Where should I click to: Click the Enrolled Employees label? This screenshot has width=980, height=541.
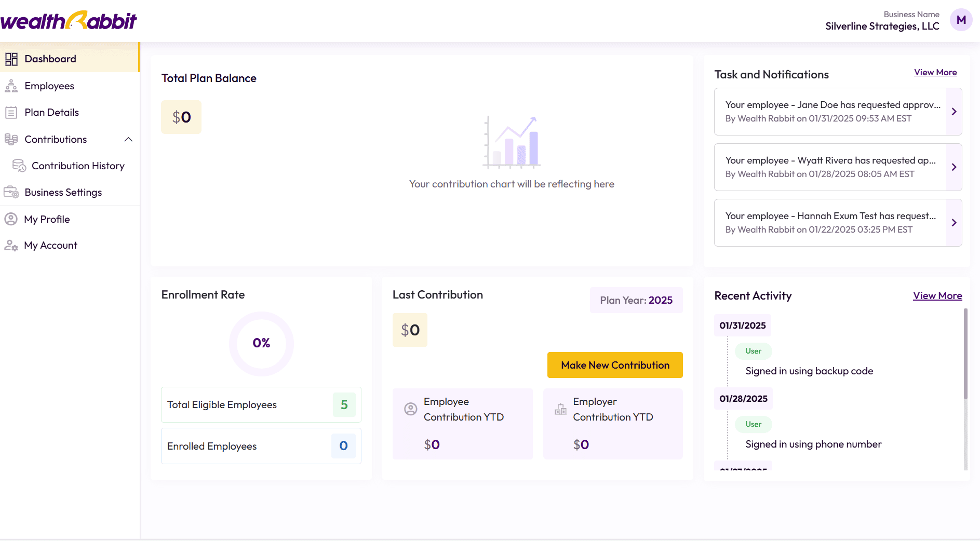[212, 447]
